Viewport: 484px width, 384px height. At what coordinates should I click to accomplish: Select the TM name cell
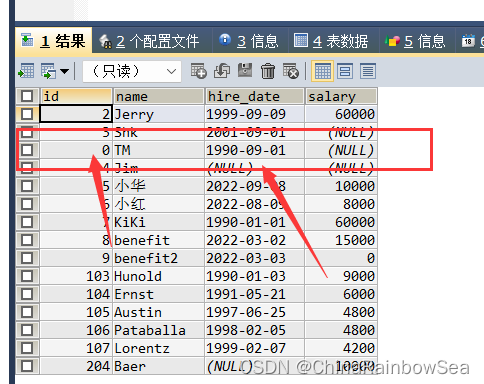(x=159, y=150)
